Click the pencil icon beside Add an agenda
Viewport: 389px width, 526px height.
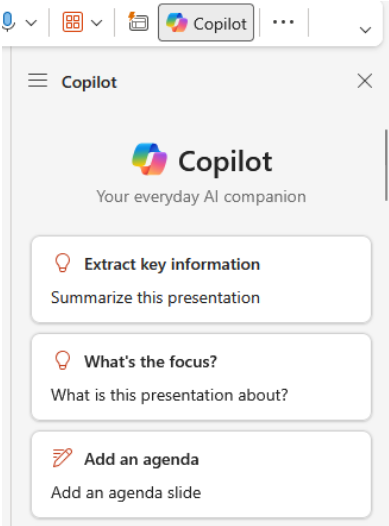point(62,458)
